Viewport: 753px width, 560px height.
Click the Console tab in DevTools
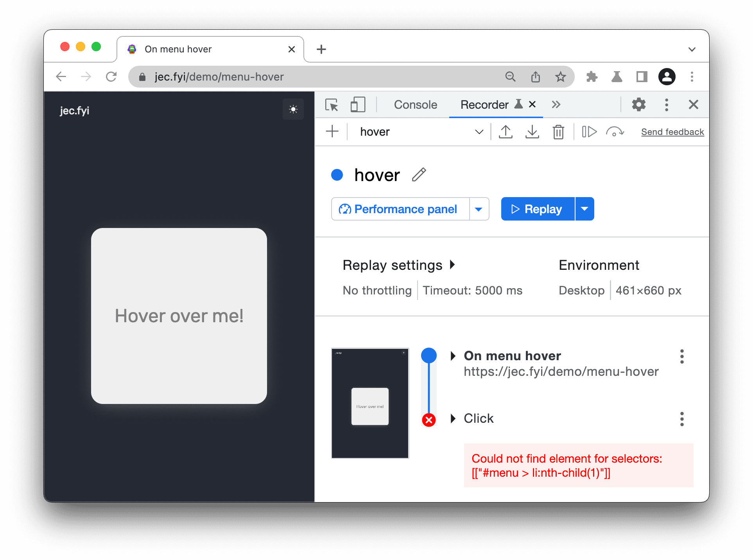tap(416, 105)
